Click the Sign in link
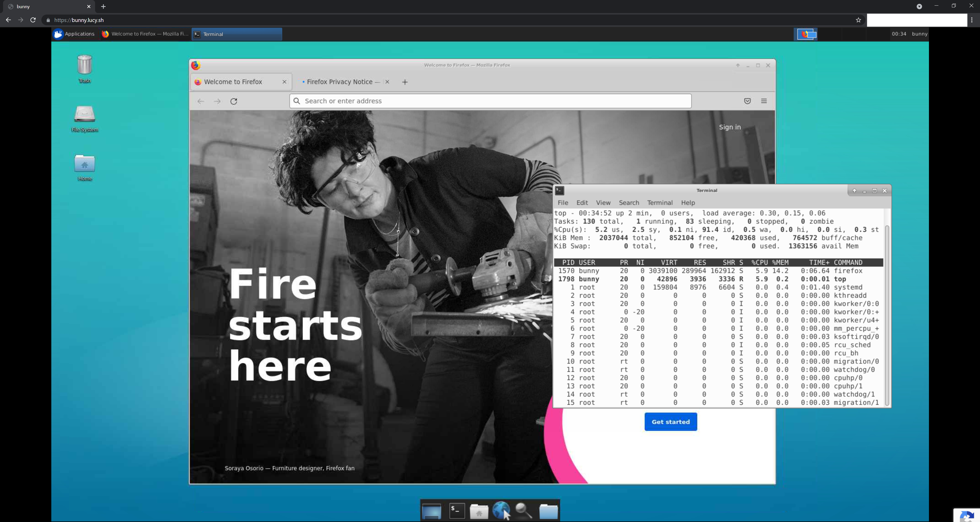The height and width of the screenshot is (522, 980). (730, 127)
